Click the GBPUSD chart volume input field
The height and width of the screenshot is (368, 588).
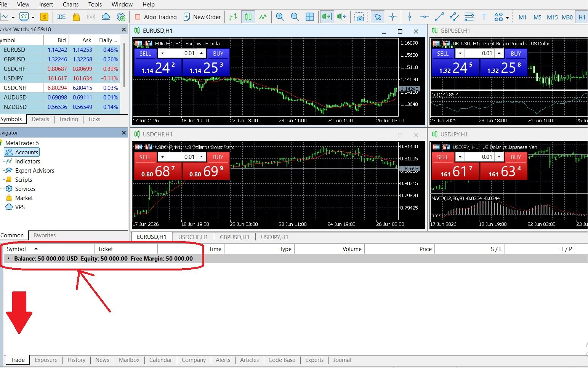pyautogui.click(x=479, y=54)
